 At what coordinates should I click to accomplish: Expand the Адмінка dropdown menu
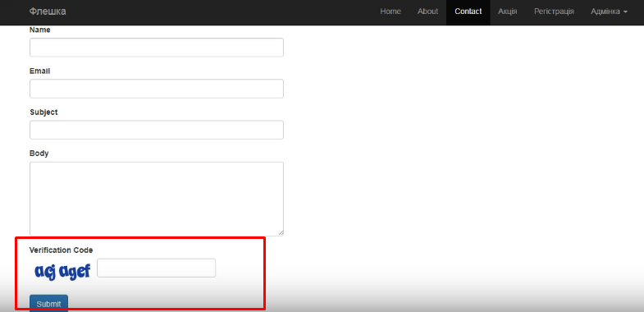click(x=609, y=11)
